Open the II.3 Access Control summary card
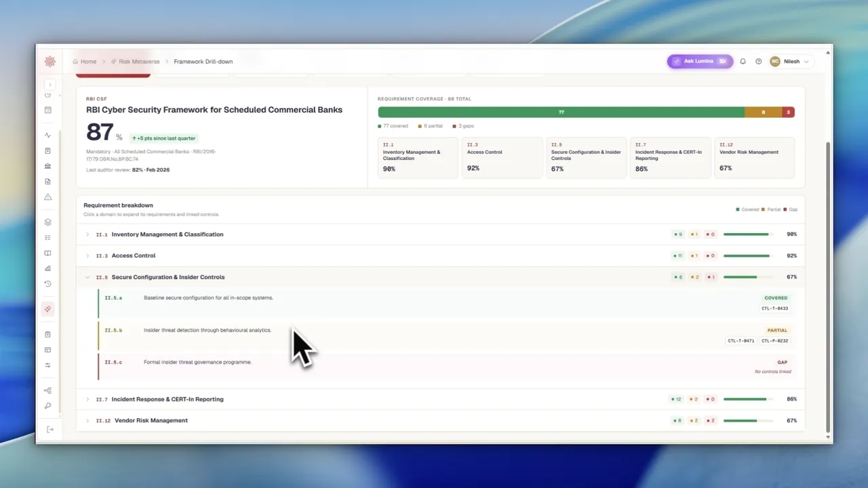The image size is (868, 488). pyautogui.click(x=502, y=158)
